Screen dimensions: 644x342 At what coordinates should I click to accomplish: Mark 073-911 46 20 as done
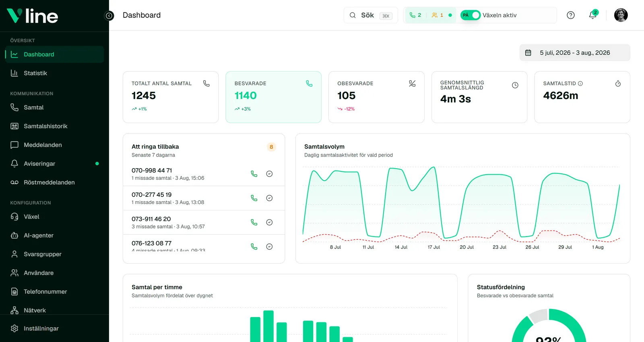[269, 222]
